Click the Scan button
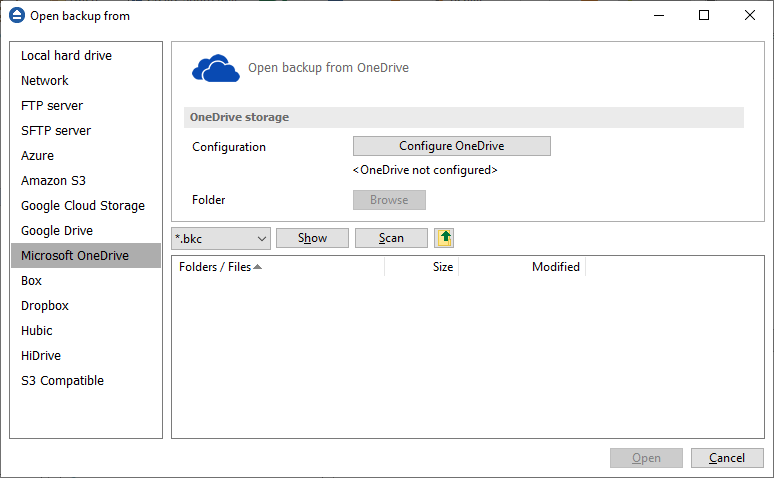Screen dimensions: 774x478 391,238
